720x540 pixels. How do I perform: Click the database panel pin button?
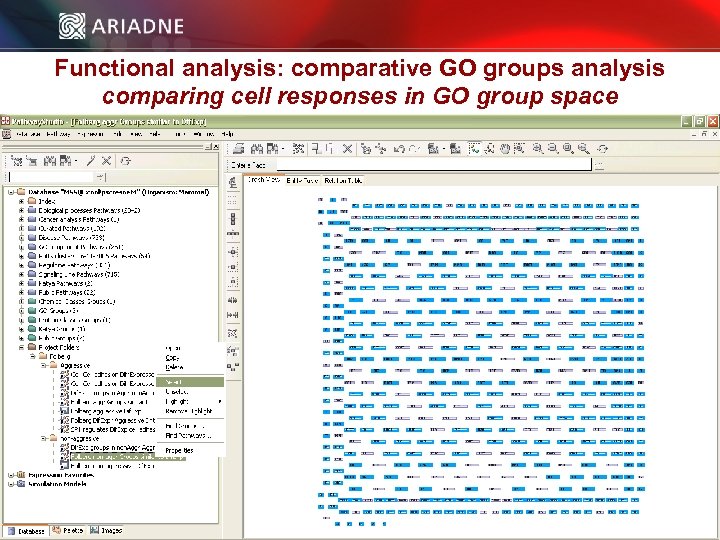pyautogui.click(x=208, y=147)
